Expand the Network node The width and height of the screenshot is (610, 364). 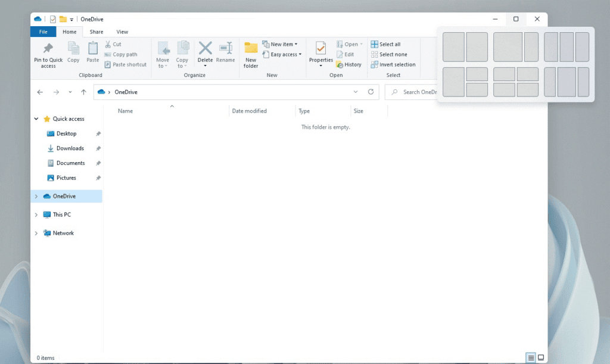click(36, 234)
